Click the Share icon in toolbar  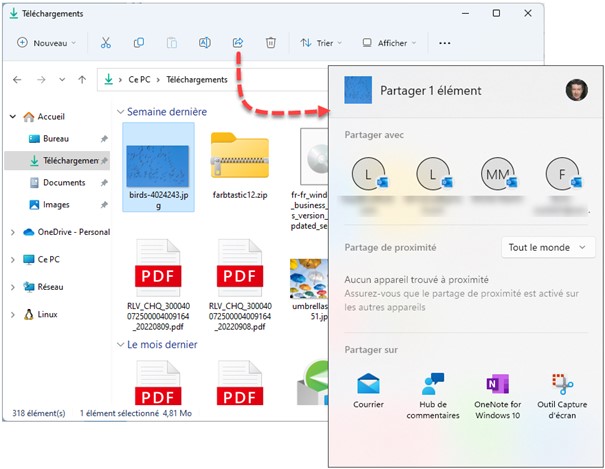click(x=238, y=43)
